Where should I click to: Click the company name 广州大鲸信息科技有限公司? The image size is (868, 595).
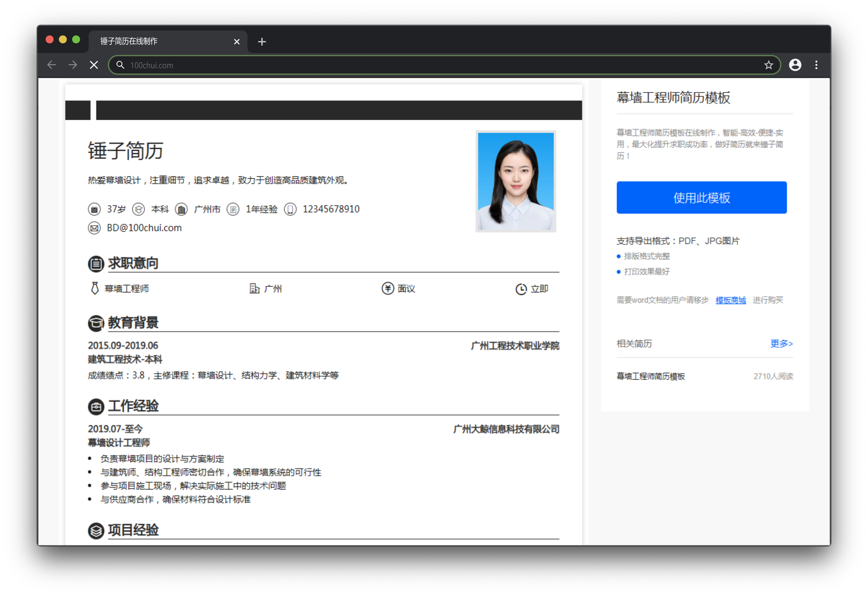coord(506,429)
